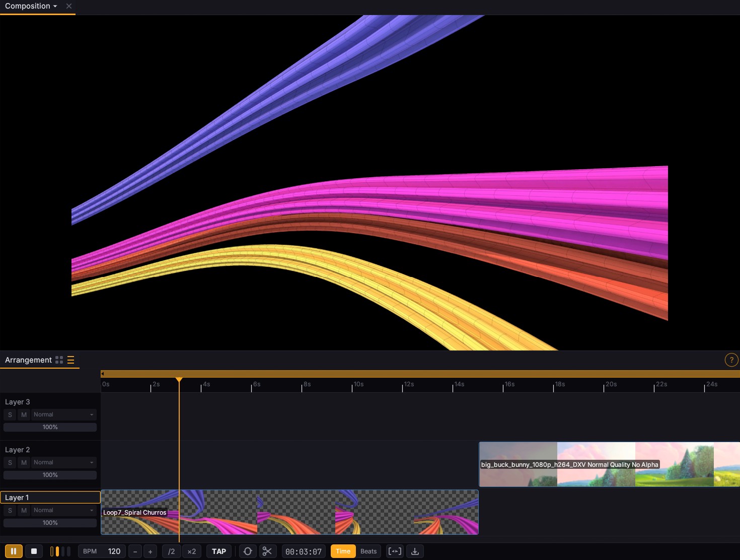740x560 pixels.
Task: Click the BPM value field showing 120
Action: pyautogui.click(x=101, y=551)
